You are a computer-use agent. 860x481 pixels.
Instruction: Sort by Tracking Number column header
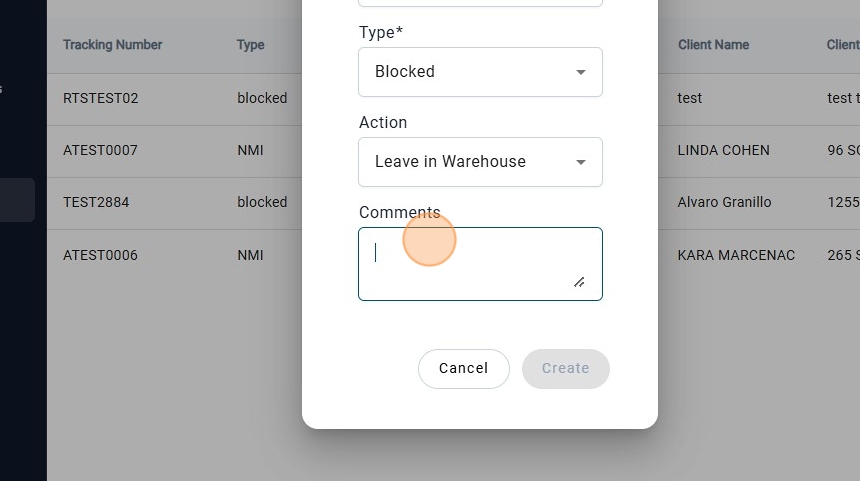click(x=112, y=45)
